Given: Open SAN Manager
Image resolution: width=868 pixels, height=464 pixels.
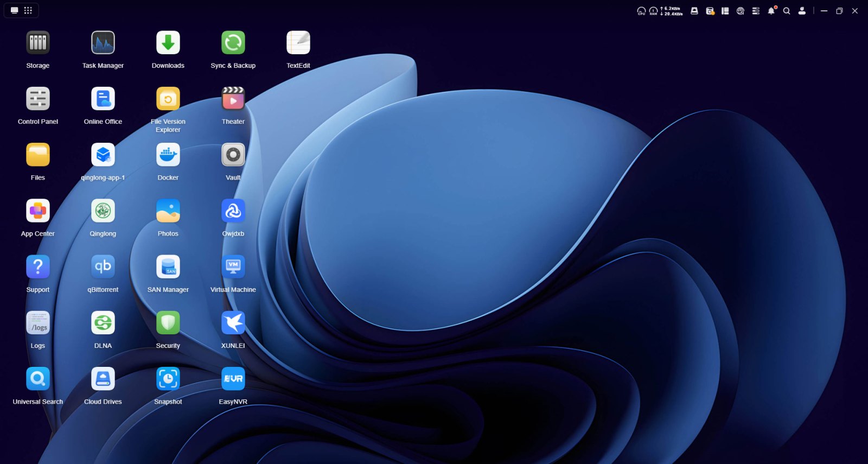Looking at the screenshot, I should click(168, 267).
